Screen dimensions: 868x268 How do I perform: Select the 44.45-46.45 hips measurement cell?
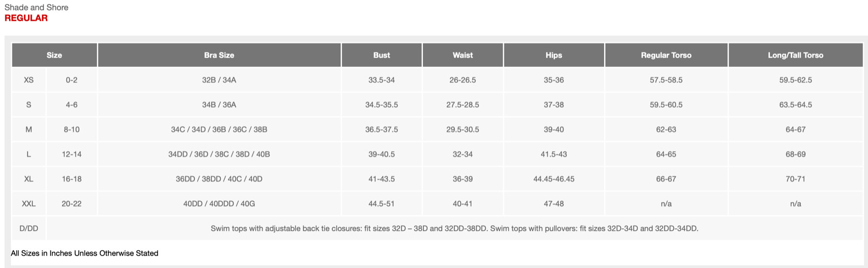click(554, 179)
